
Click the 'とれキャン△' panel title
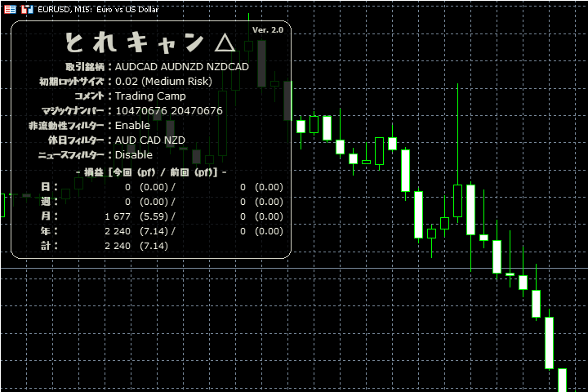coord(150,42)
